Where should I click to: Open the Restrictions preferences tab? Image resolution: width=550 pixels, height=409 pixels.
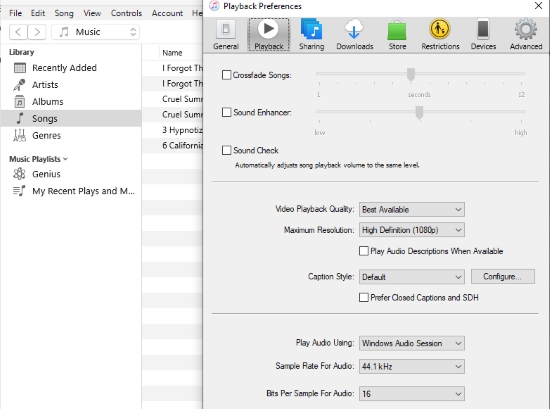pyautogui.click(x=440, y=34)
